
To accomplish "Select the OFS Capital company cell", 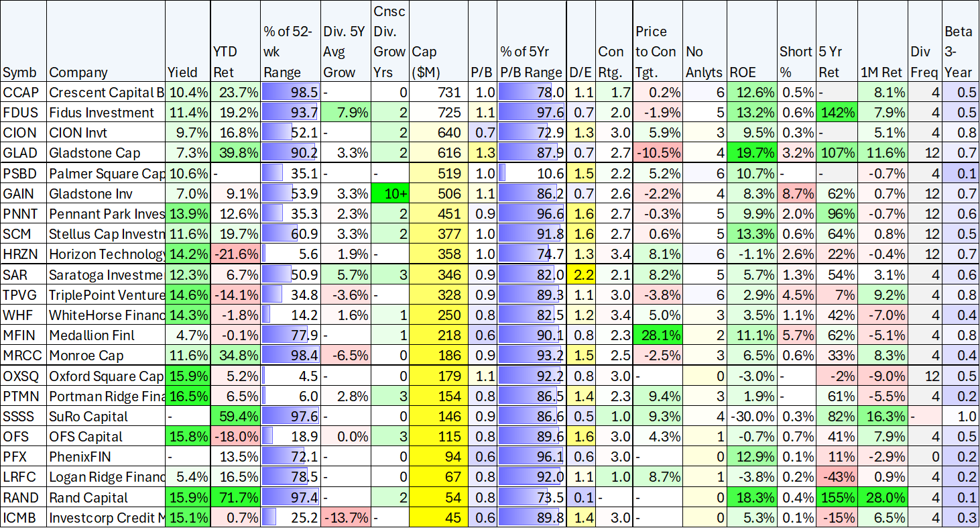I will pyautogui.click(x=106, y=436).
